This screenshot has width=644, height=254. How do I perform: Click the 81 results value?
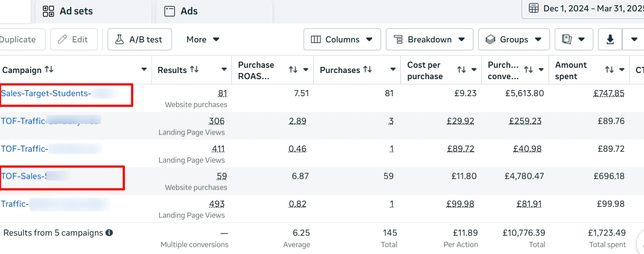click(223, 93)
